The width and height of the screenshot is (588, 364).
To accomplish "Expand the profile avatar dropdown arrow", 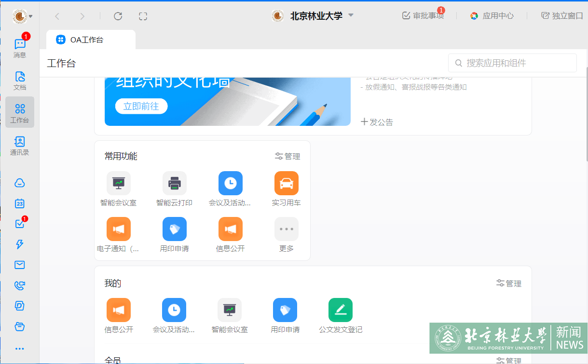I will 31,16.
